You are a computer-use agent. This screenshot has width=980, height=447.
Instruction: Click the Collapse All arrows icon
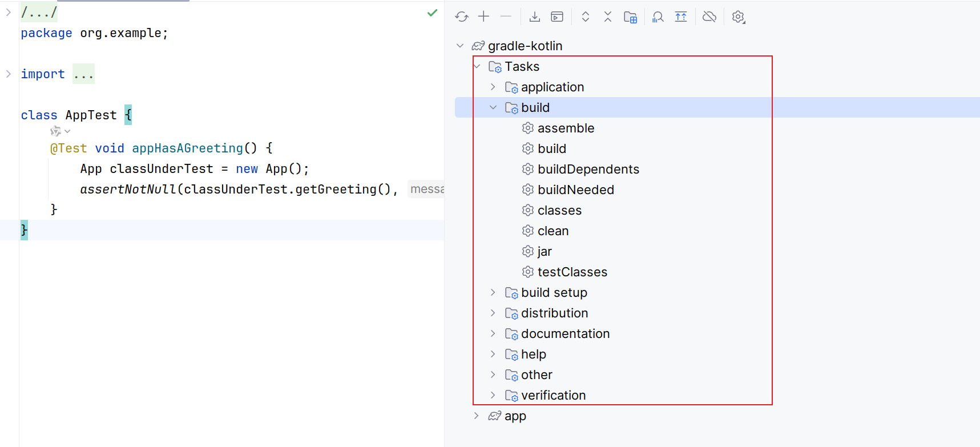tap(607, 17)
